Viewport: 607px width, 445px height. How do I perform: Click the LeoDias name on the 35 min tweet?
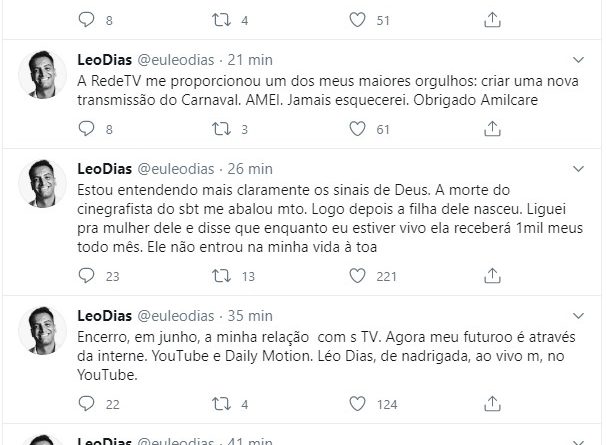pyautogui.click(x=103, y=319)
